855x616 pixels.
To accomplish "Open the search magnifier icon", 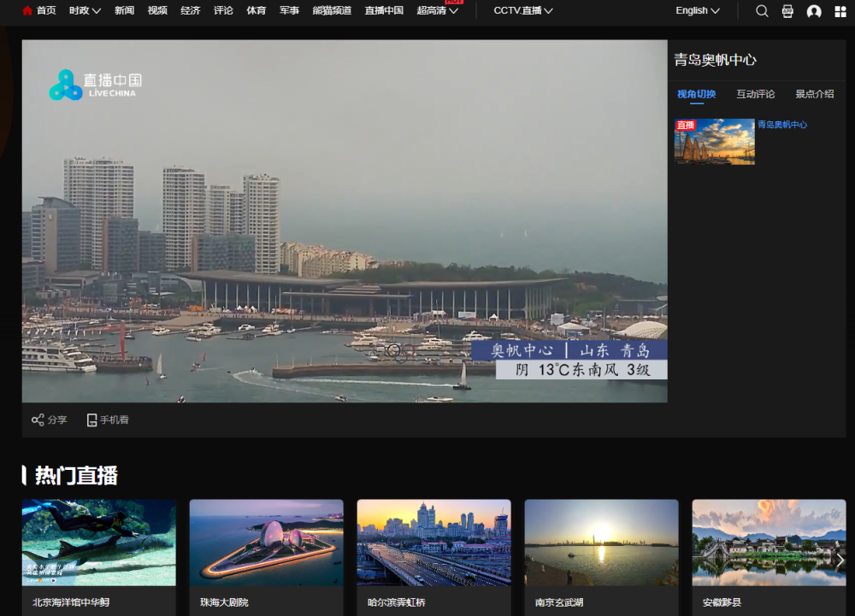I will (x=762, y=11).
